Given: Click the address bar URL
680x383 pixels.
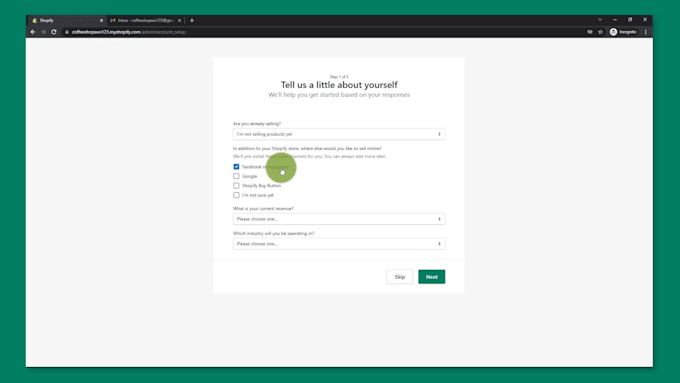Looking at the screenshot, I should point(129,32).
